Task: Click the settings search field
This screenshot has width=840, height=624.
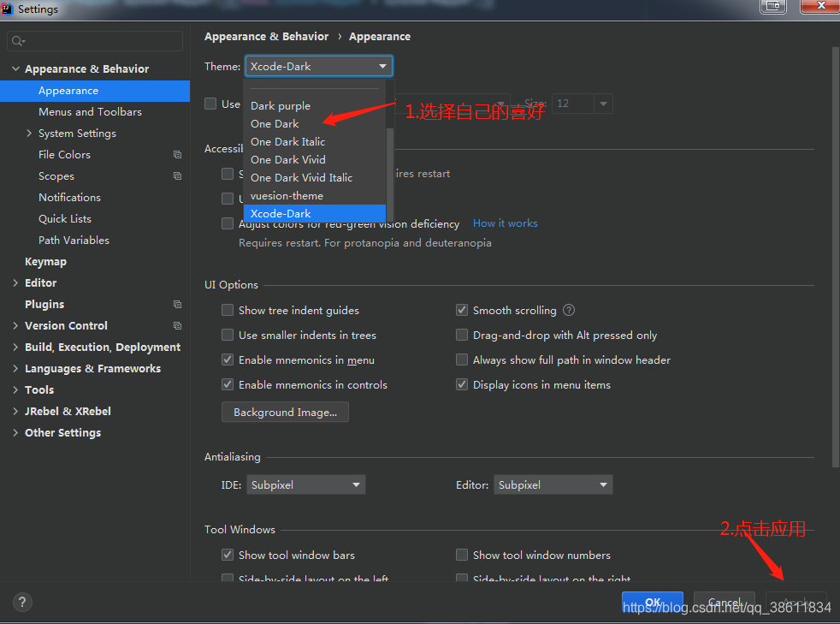Action: click(x=95, y=41)
